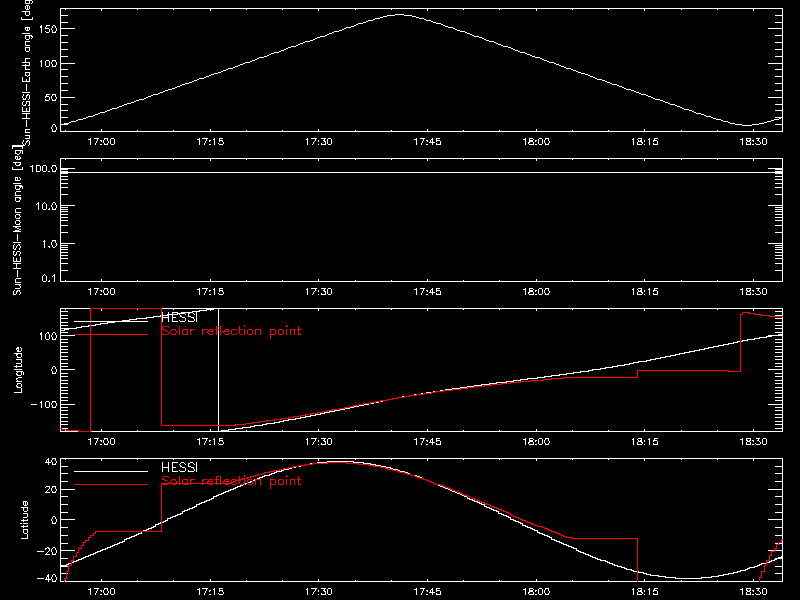Viewport: 800px width, 600px height.
Task: Click 17:00 label under Moon angle plot
Action: [102, 292]
